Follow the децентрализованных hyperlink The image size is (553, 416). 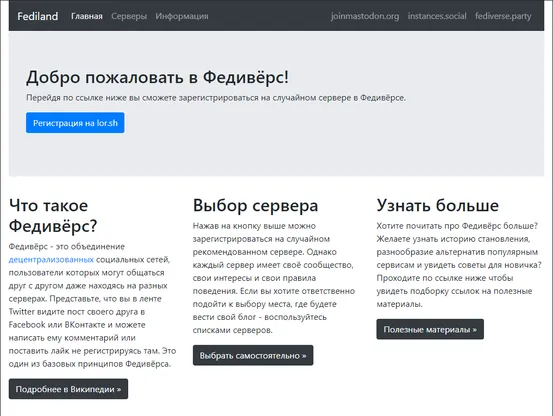51,259
